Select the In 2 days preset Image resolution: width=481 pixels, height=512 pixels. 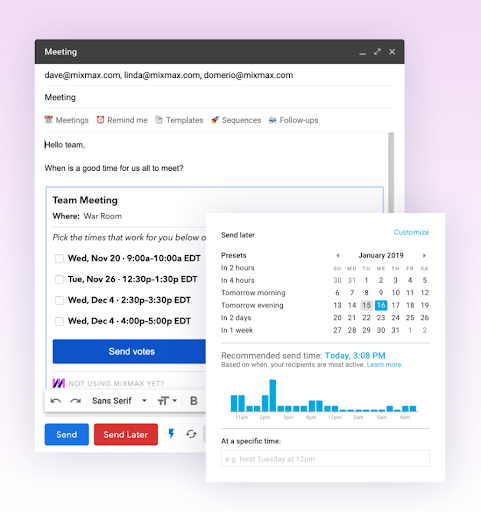tap(236, 318)
